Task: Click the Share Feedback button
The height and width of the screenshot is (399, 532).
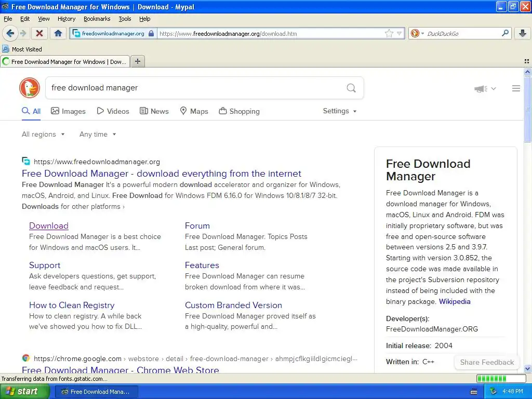Action: point(487,362)
